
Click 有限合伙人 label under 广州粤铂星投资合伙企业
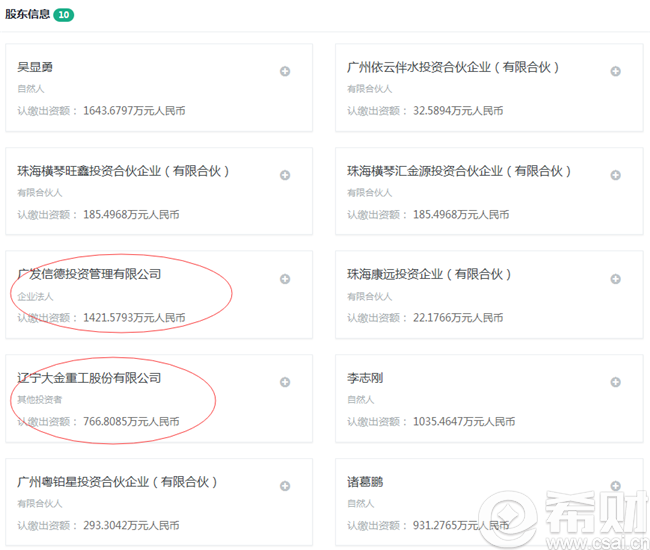tap(39, 504)
